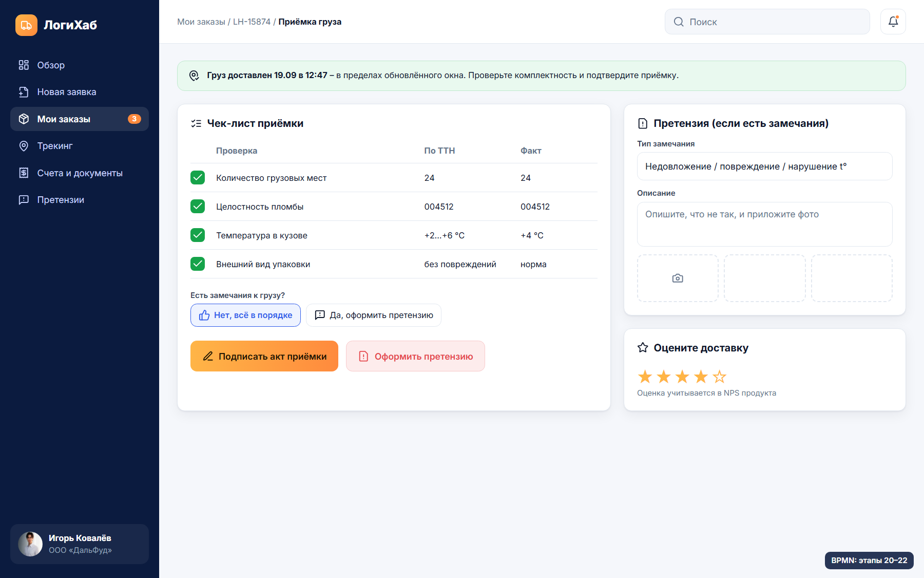Select the second rating star

(x=664, y=377)
